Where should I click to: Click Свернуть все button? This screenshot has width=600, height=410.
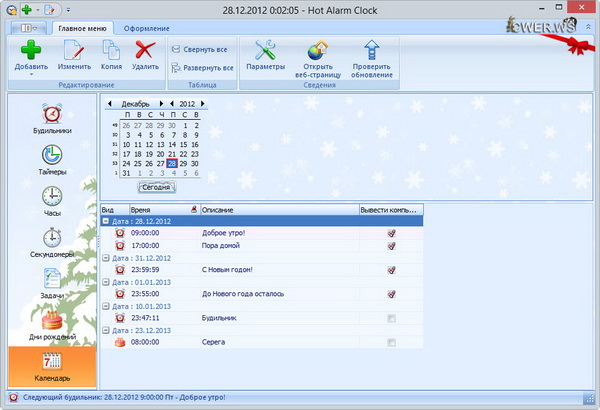point(203,48)
